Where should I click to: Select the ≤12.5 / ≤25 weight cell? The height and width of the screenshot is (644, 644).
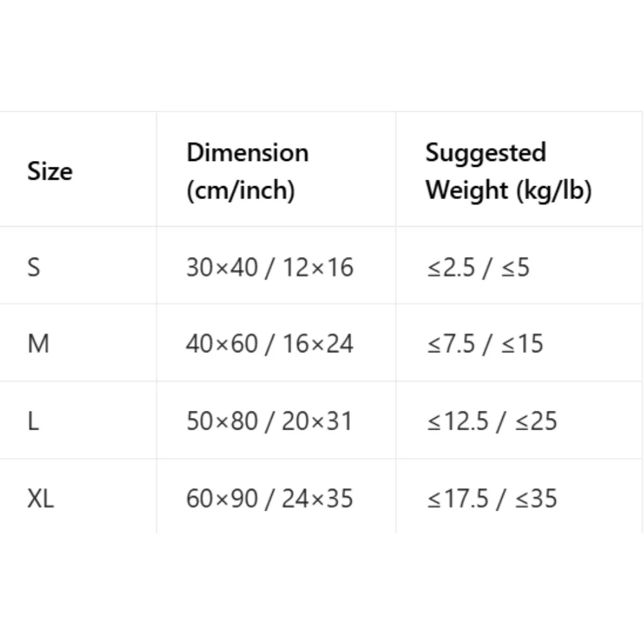[x=519, y=420]
